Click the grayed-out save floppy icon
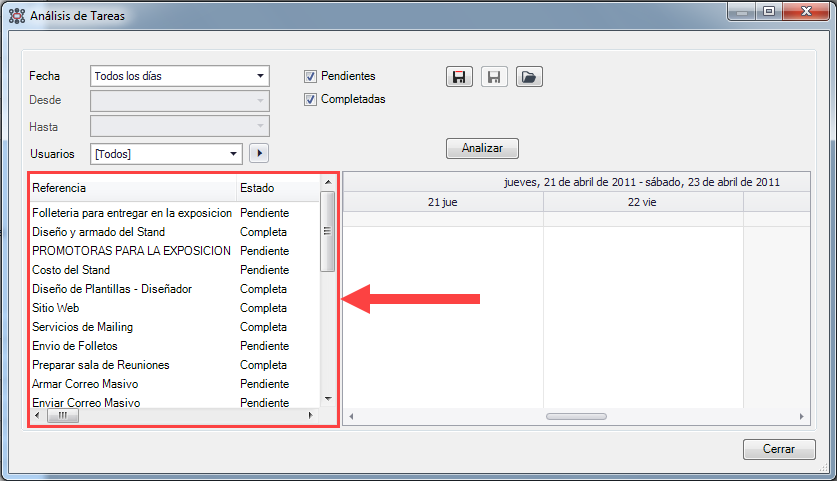 click(x=494, y=77)
